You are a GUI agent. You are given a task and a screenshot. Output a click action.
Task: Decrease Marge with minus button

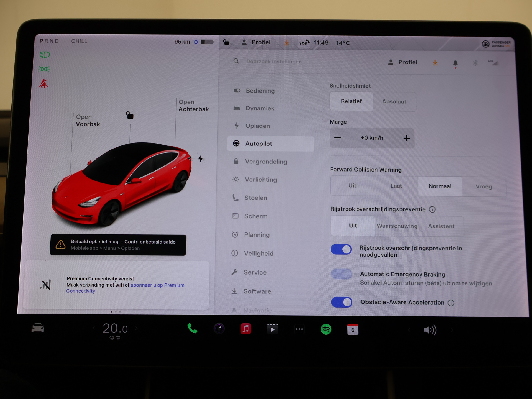point(337,138)
